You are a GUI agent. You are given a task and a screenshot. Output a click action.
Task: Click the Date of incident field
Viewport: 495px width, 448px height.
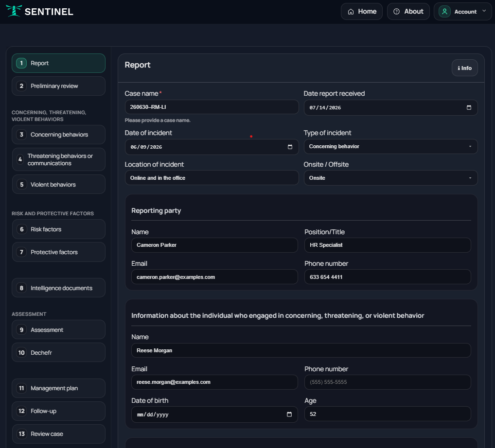212,147
